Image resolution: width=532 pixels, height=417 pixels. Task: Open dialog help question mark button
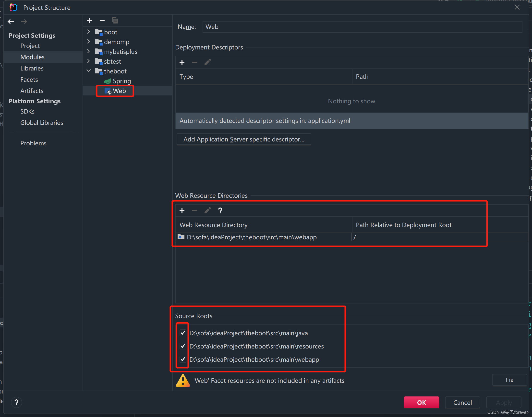(x=16, y=402)
